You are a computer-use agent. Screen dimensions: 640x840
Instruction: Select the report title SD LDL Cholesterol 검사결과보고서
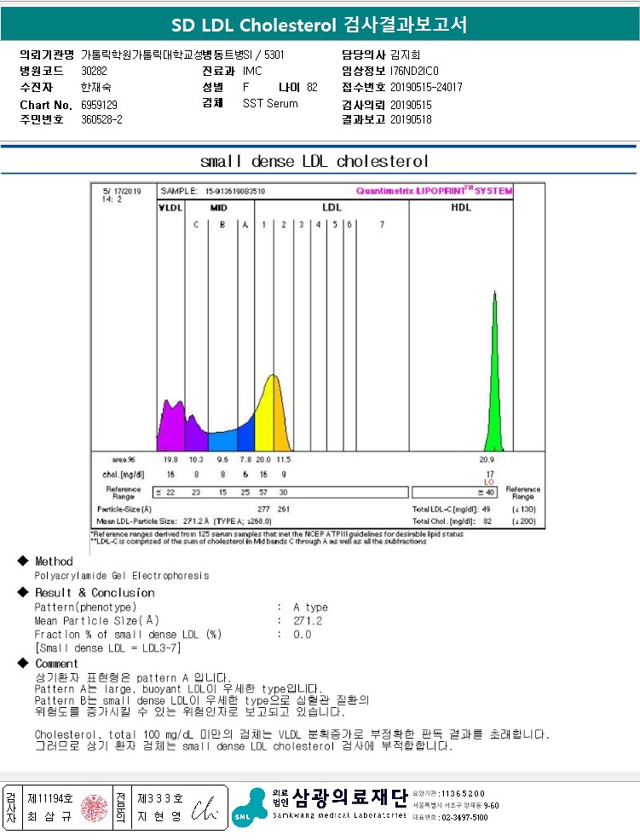[320, 25]
